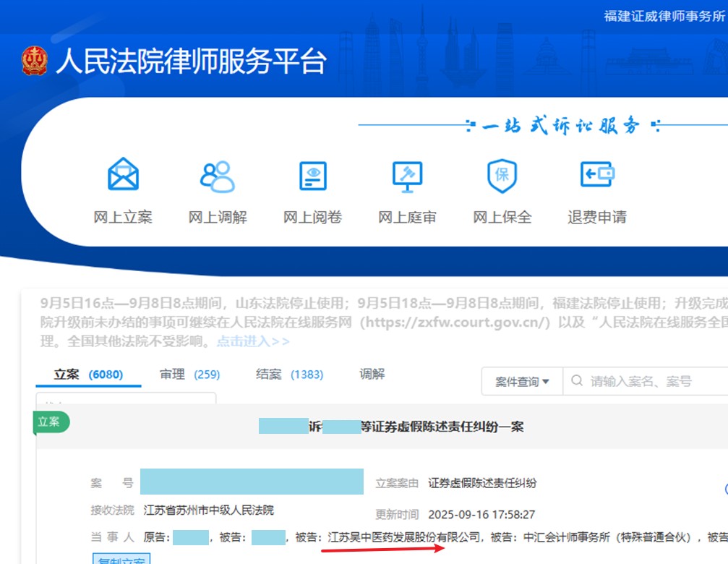This screenshot has height=564, width=728.
Task: Open the 退费申请 refund icon
Action: (x=597, y=174)
